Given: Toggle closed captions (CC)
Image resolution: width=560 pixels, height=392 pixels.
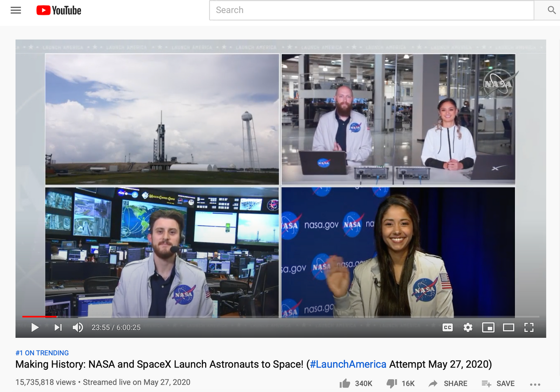Looking at the screenshot, I should (448, 327).
